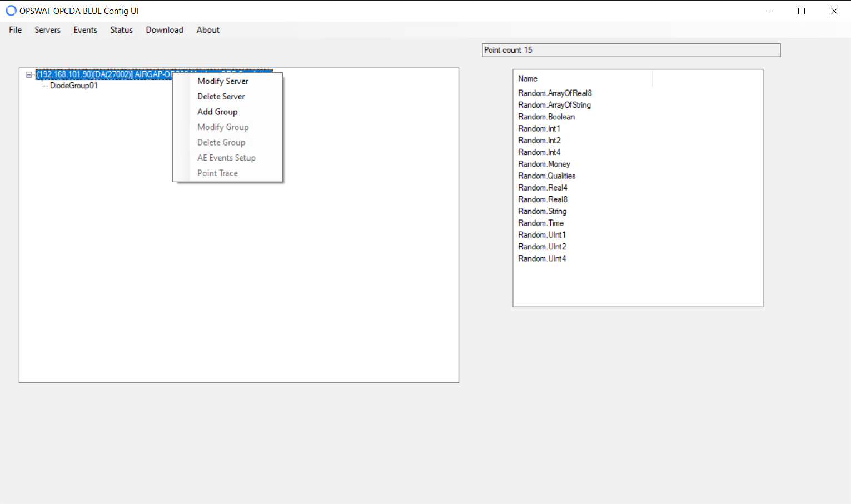Open the Download menu
This screenshot has height=504, width=851.
[165, 30]
